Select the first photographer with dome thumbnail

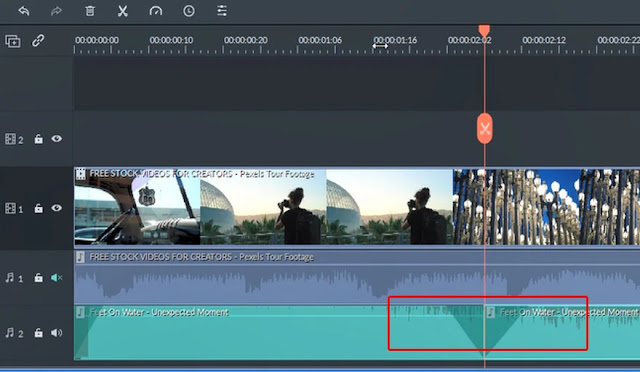[263, 207]
